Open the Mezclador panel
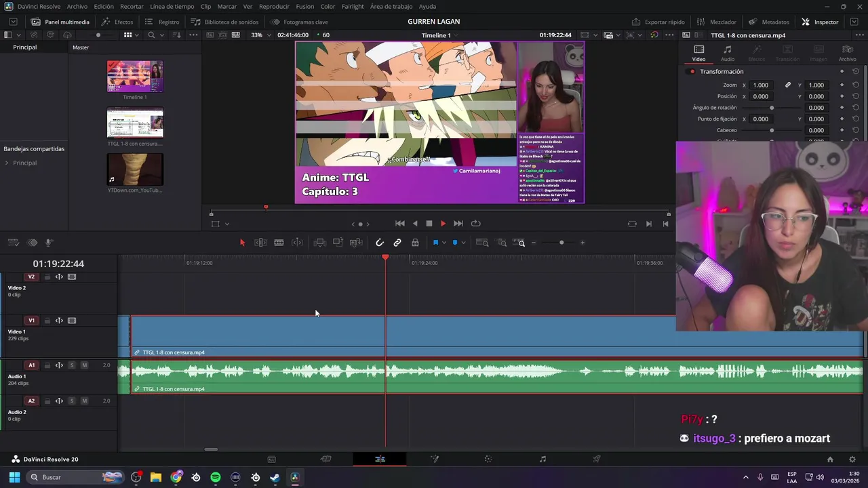This screenshot has width=868, height=488. [716, 22]
